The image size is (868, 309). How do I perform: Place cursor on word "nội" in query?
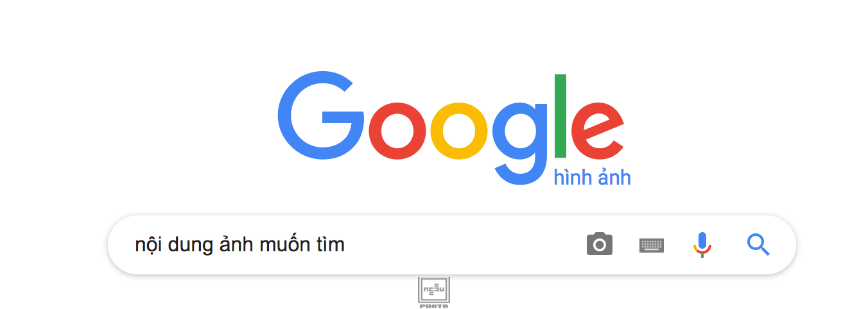pos(150,244)
